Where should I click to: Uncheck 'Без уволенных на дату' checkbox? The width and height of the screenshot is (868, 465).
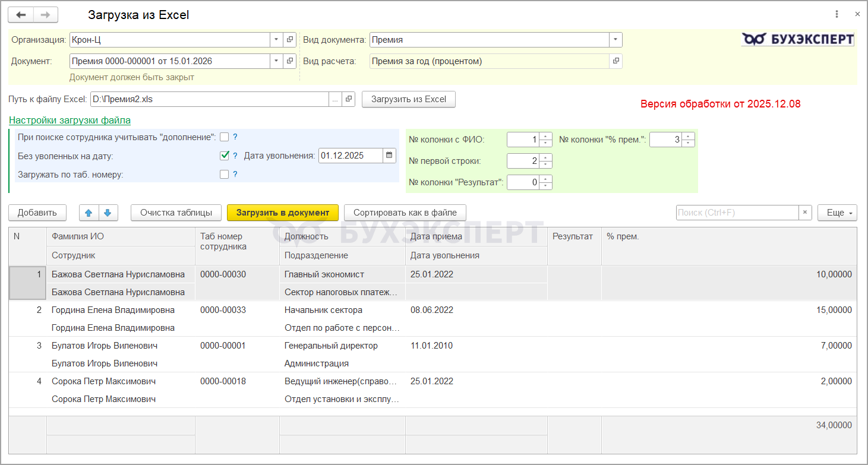tap(224, 156)
